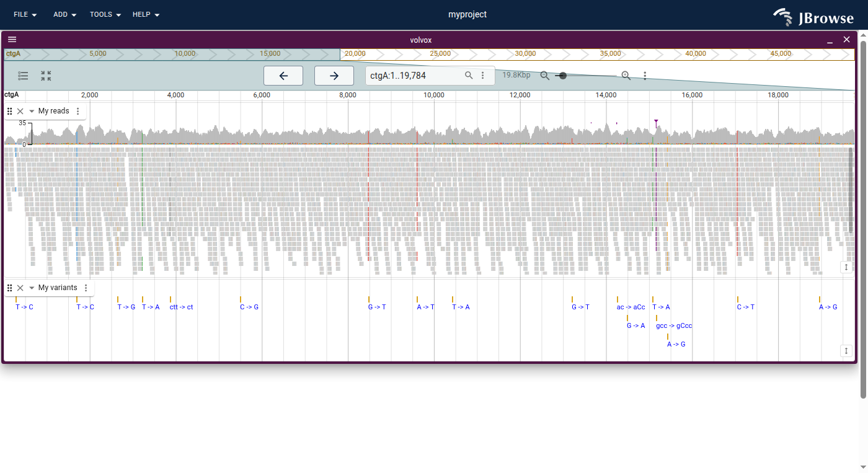Close the volvox view
Screen dimensions: 868x473
pos(847,40)
